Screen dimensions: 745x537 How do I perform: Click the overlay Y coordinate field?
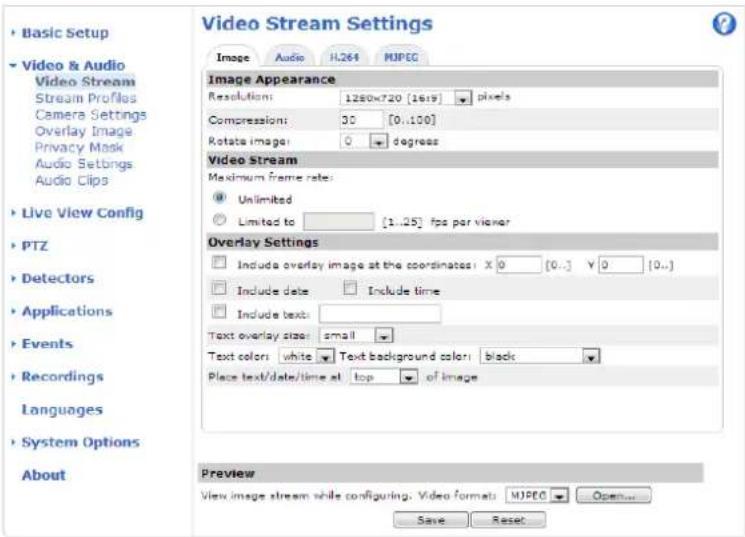pos(621,265)
